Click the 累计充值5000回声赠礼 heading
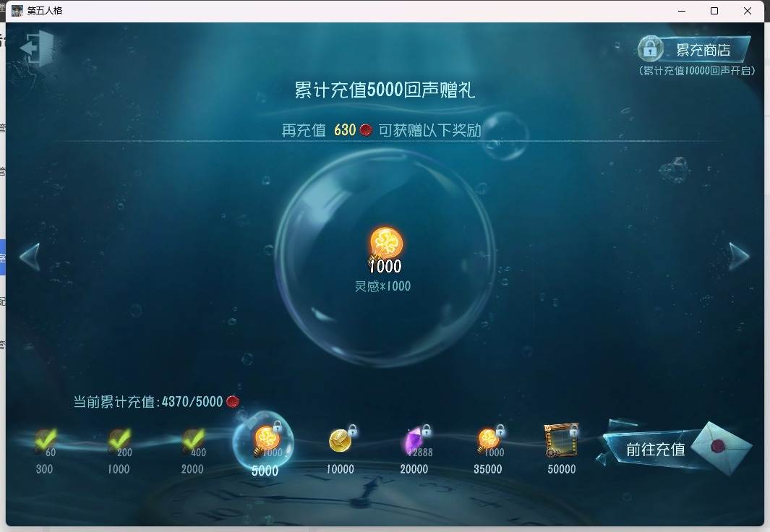This screenshot has height=532, width=770. (385, 90)
